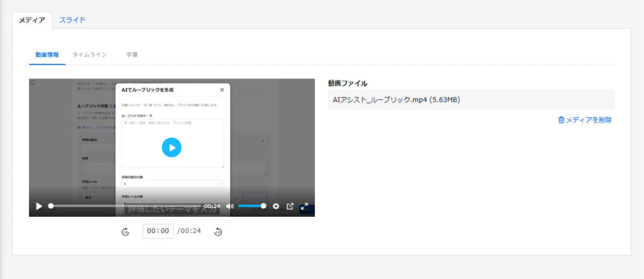Click the メディアを削除 link text
The image size is (644, 279).
point(589,120)
